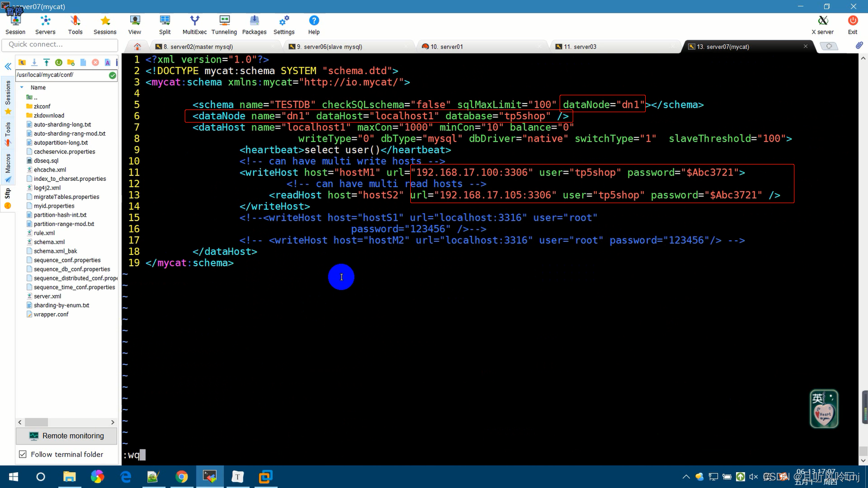Open the Packages toolbar button
The height and width of the screenshot is (488, 868).
pyautogui.click(x=254, y=25)
